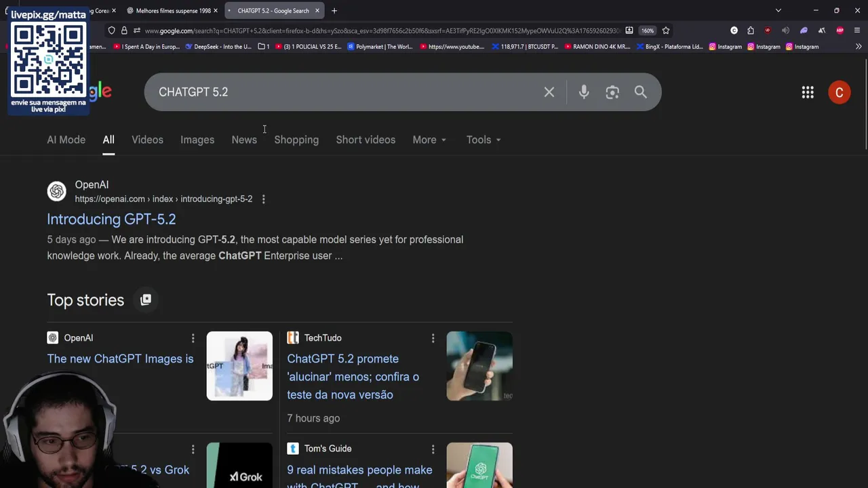Open the BingX Plataforma bookmark
Image resolution: width=868 pixels, height=488 pixels.
669,47
